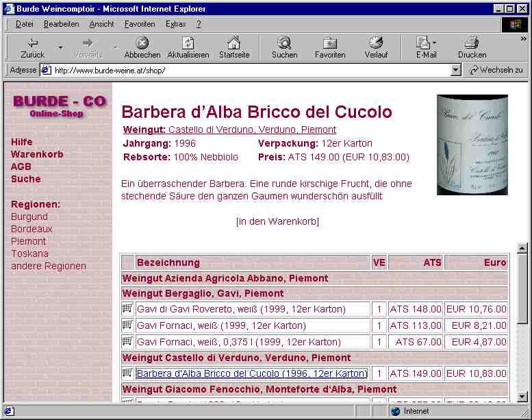Viewport: 532px width, 420px height.
Task: Click the Aktualisieren refresh icon
Action: (x=188, y=43)
